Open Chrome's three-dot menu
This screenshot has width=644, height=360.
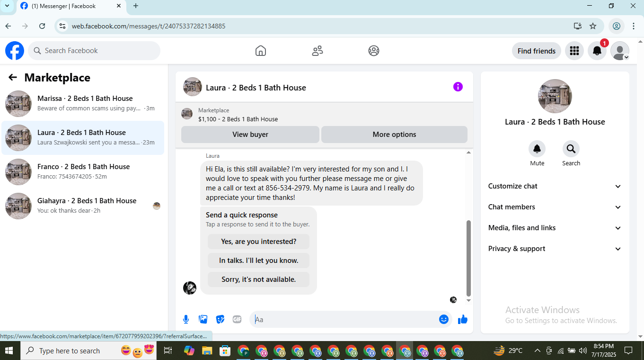pyautogui.click(x=634, y=26)
